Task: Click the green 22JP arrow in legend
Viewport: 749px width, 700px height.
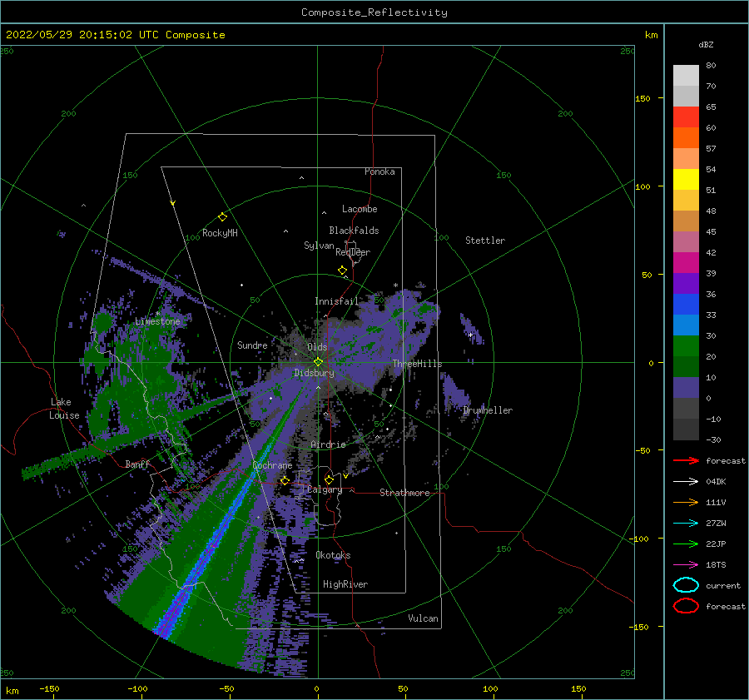Action: pos(686,544)
